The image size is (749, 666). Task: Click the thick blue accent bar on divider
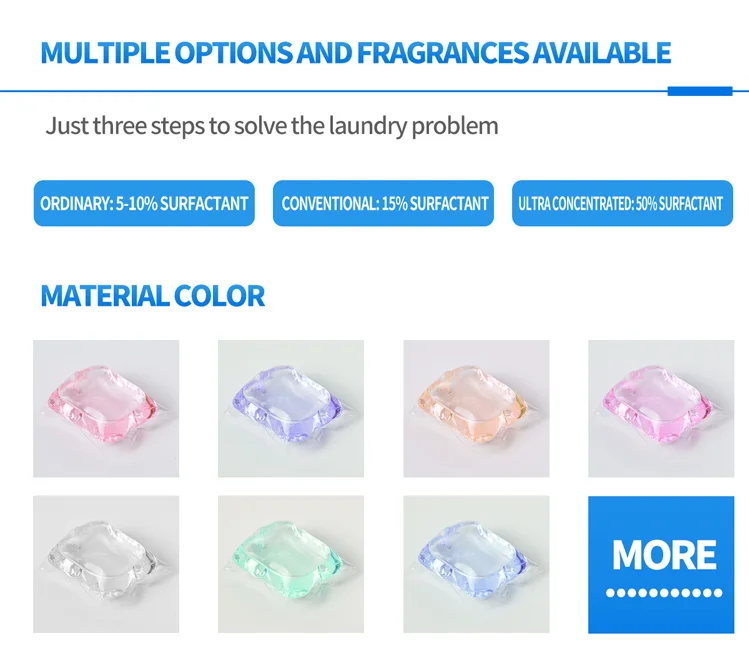700,91
